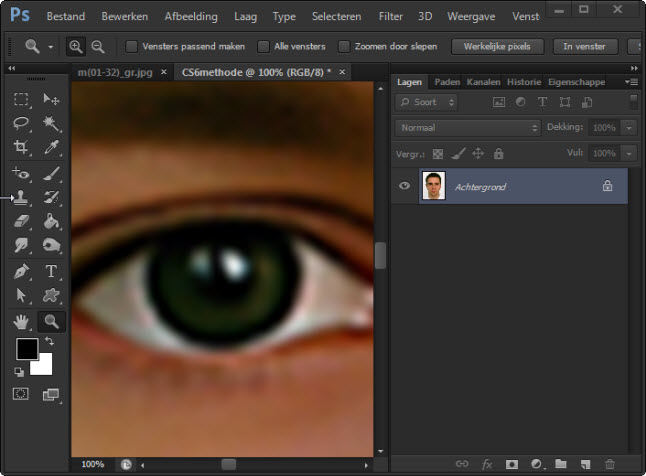Filter layers by shape layers
This screenshot has width=646, height=476.
(x=565, y=102)
